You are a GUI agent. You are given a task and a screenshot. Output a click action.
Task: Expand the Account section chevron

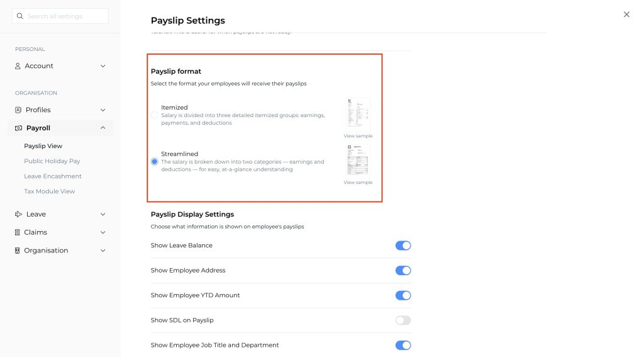[103, 66]
